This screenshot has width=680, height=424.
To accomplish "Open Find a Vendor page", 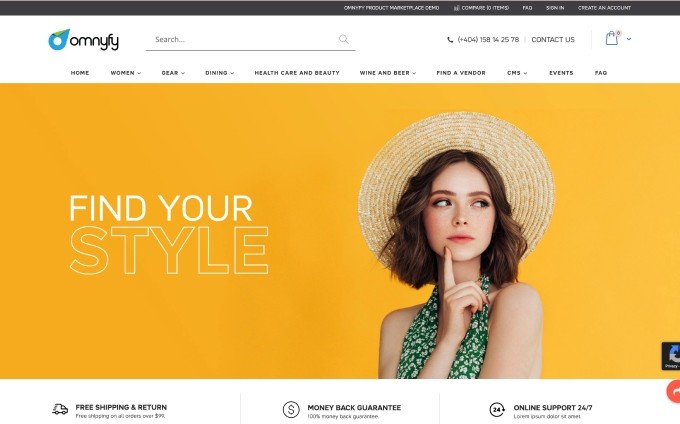I will coord(461,73).
